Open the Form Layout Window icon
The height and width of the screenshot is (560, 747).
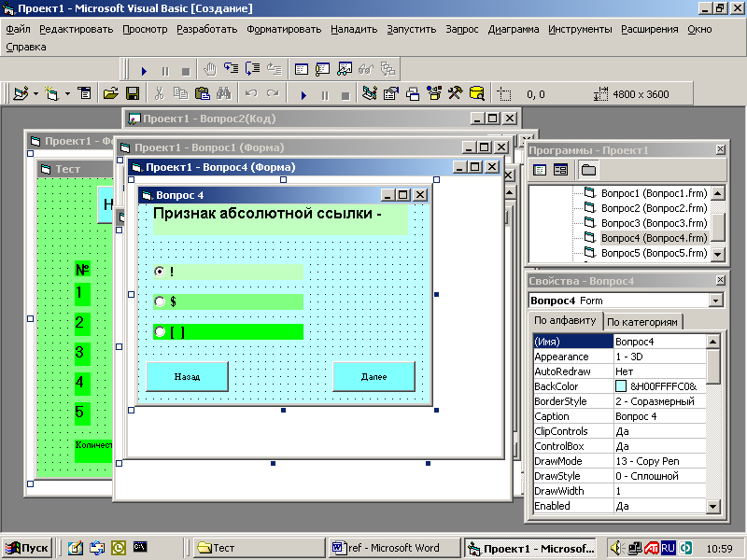click(x=412, y=94)
